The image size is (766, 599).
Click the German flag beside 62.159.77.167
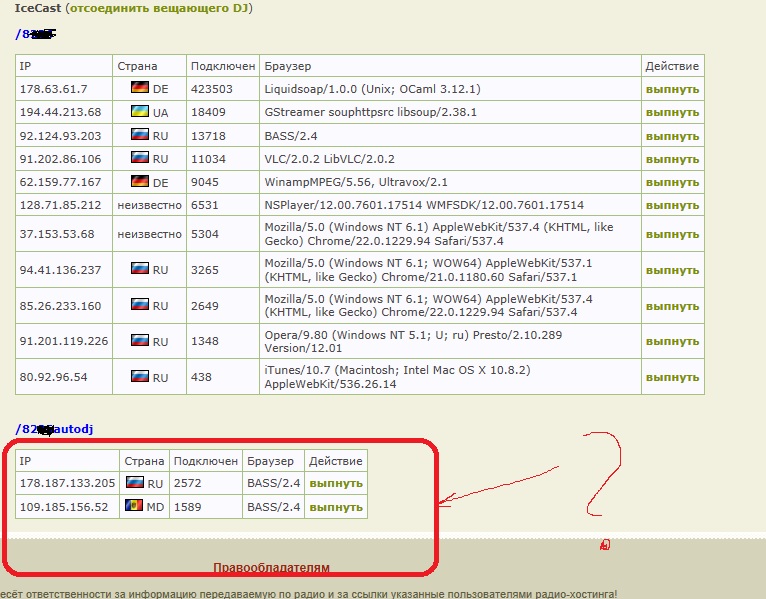[x=139, y=182]
